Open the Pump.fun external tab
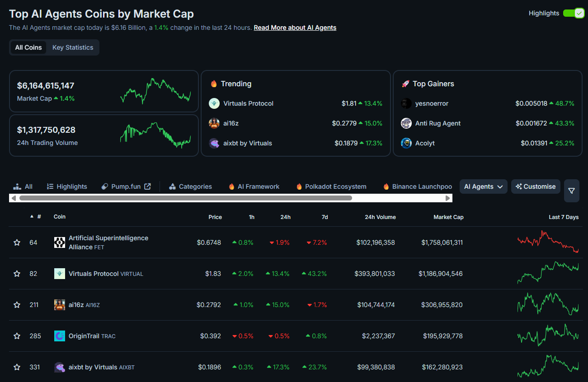 pos(126,186)
